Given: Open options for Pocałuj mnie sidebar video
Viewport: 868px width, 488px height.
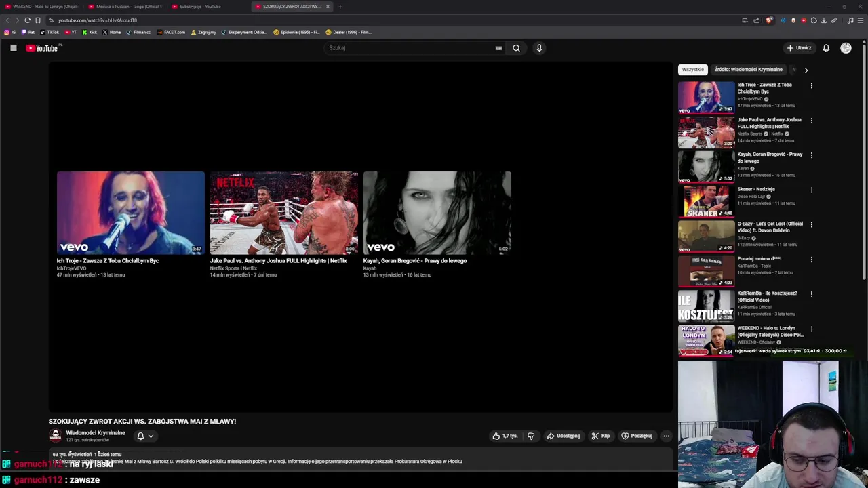Looking at the screenshot, I should [x=811, y=260].
